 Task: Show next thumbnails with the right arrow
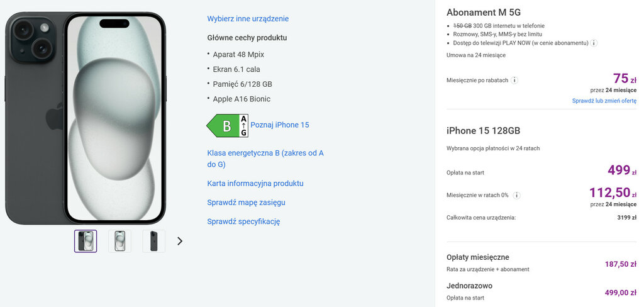click(x=180, y=241)
